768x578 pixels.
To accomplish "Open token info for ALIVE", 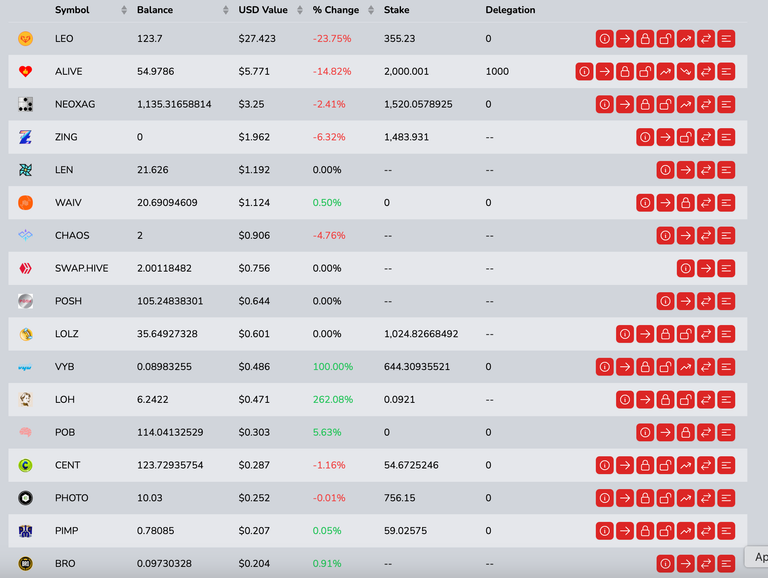I will [x=584, y=72].
